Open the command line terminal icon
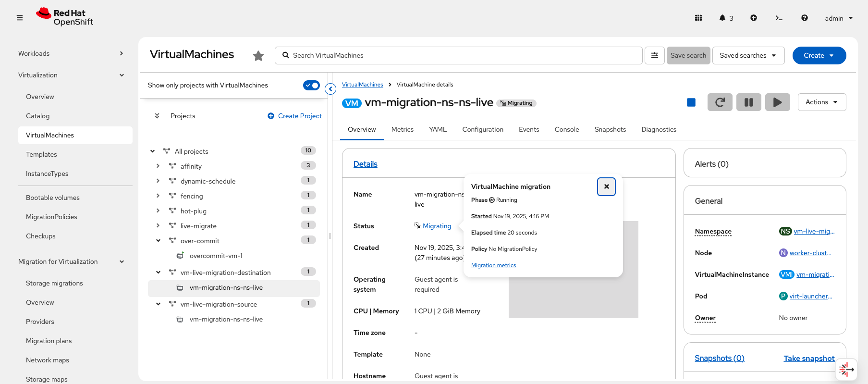The height and width of the screenshot is (384, 868). [x=779, y=18]
